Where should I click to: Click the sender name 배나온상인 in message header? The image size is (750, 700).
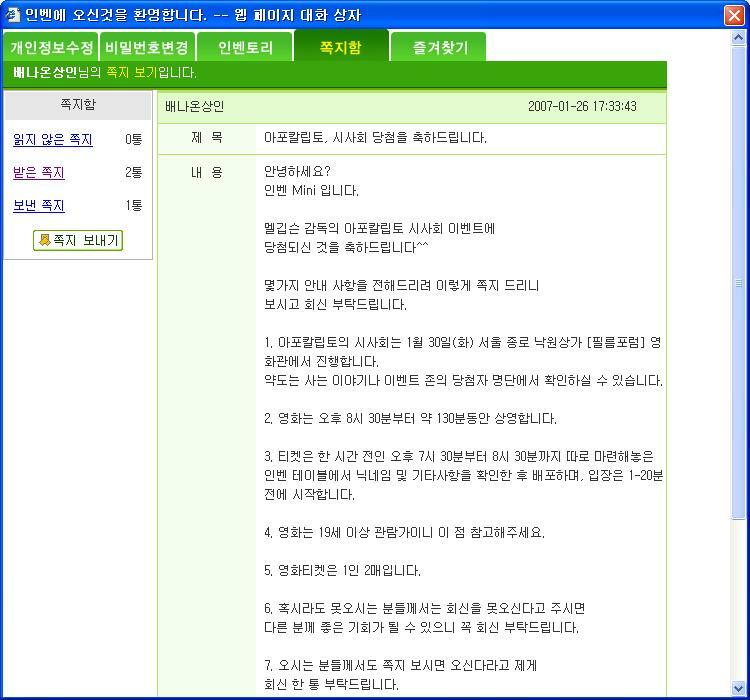(195, 106)
